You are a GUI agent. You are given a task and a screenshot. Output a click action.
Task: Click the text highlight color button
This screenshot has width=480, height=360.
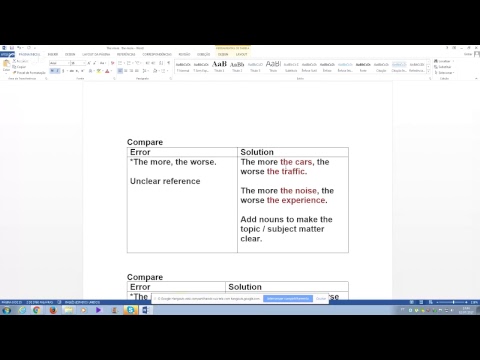tap(99, 71)
